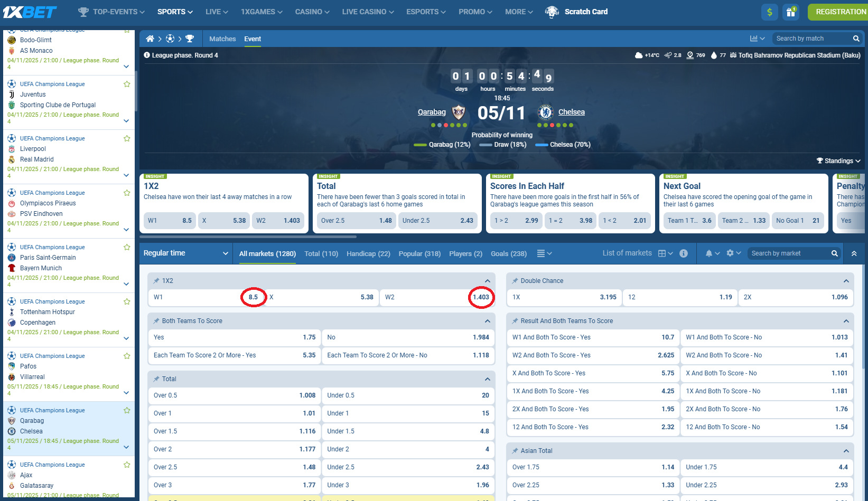
Task: Click the REGISTRATION button
Action: 839,12
